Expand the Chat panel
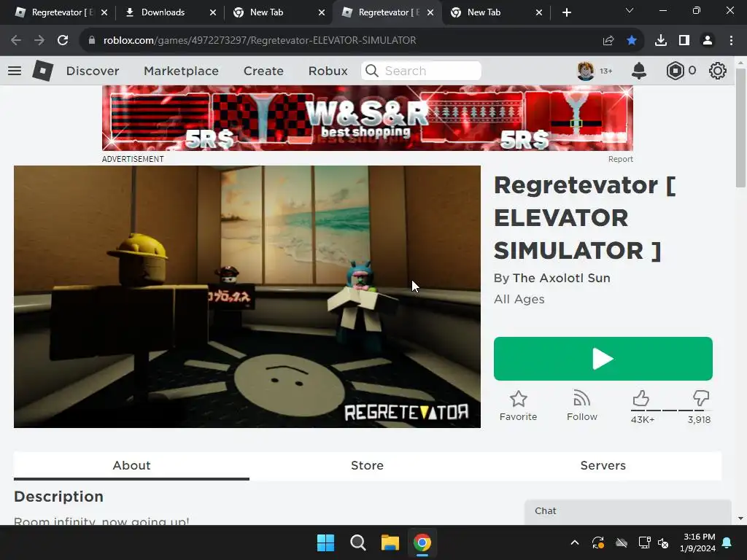The image size is (747, 560). click(x=628, y=511)
